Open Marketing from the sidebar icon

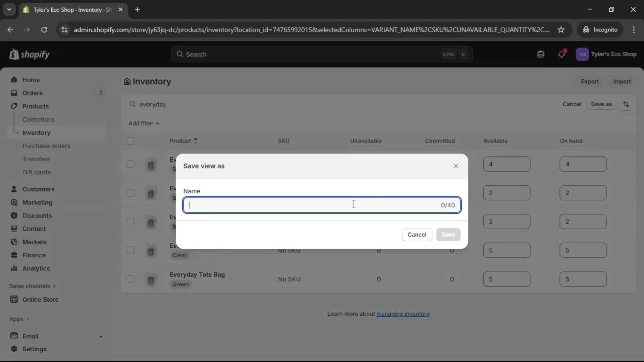click(x=14, y=202)
